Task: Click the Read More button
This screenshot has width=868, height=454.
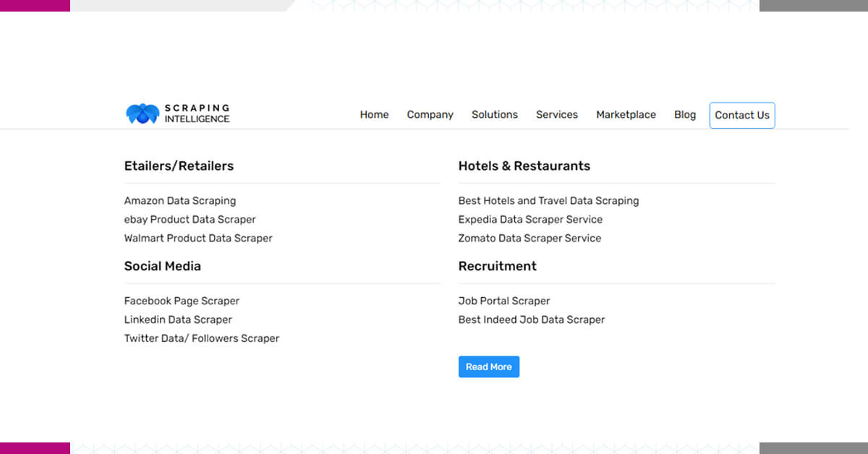Action: click(489, 367)
